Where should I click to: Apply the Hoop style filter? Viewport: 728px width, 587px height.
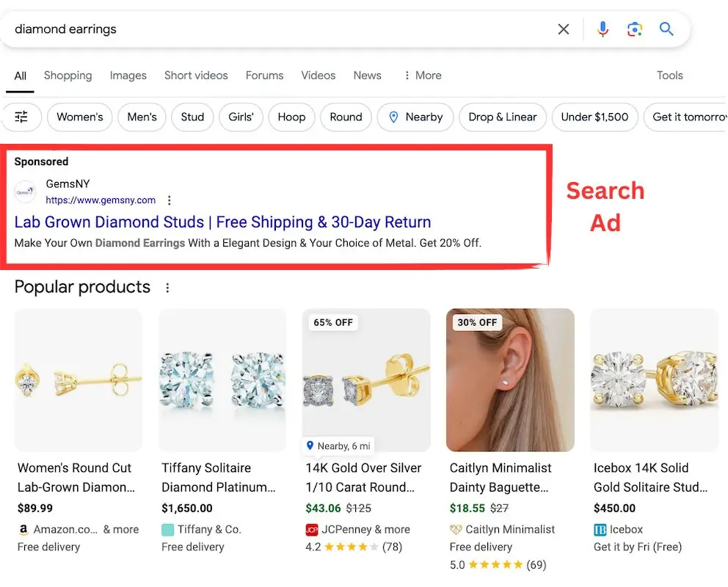coord(291,117)
